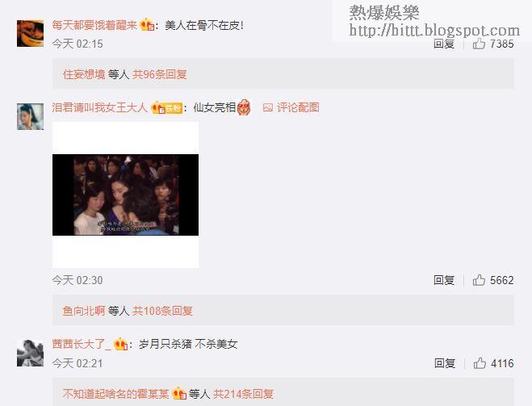Like the comment with 5662 thumbs up
Screen dimensions: 532x406
(x=479, y=280)
